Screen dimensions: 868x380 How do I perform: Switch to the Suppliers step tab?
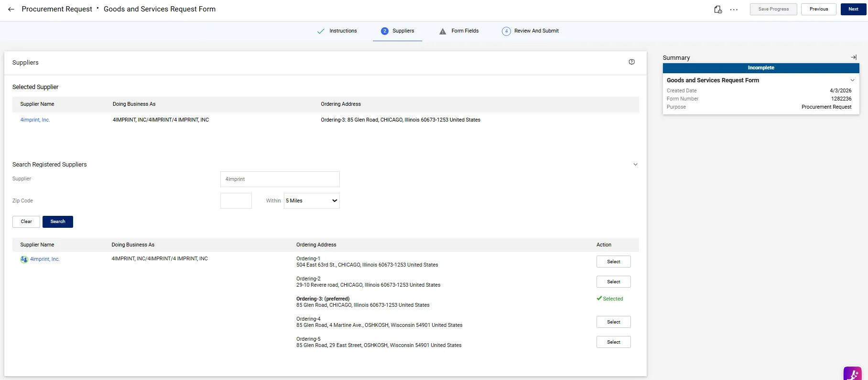click(397, 31)
